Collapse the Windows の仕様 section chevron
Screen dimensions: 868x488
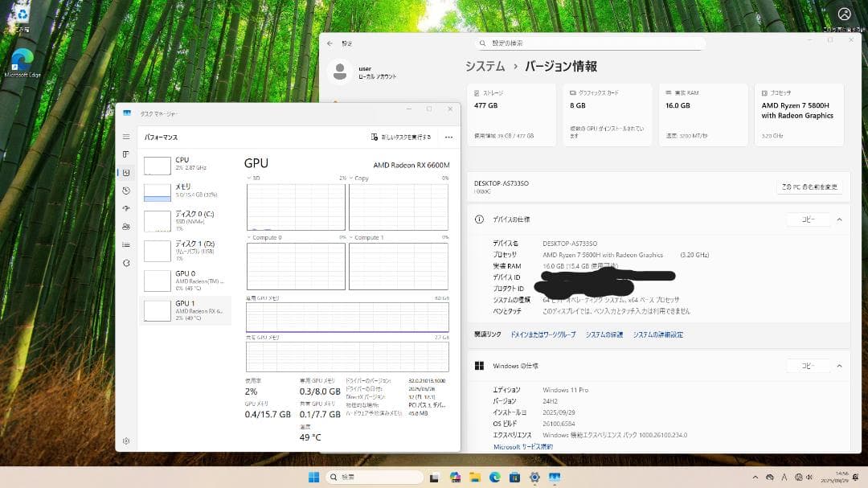pyautogui.click(x=841, y=366)
